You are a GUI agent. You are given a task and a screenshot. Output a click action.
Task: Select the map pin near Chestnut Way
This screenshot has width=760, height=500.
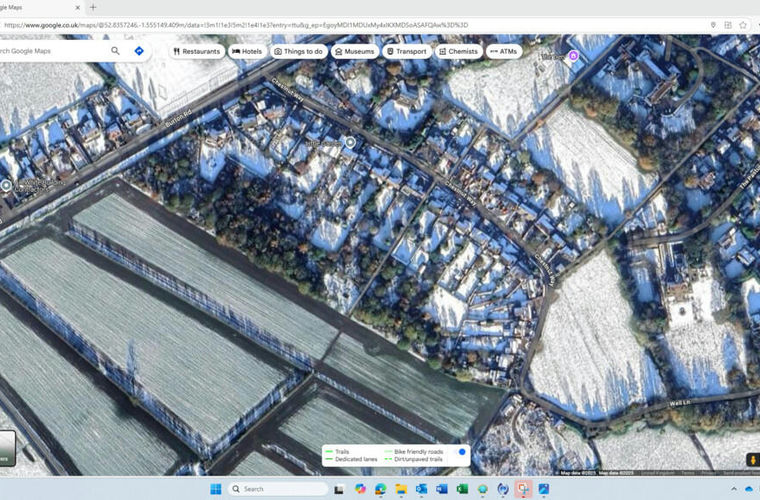[x=350, y=143]
